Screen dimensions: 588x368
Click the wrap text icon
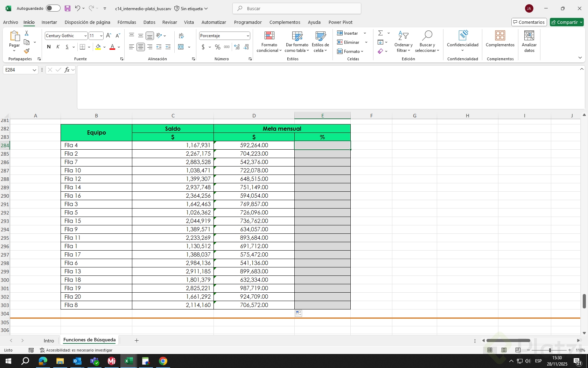181,36
